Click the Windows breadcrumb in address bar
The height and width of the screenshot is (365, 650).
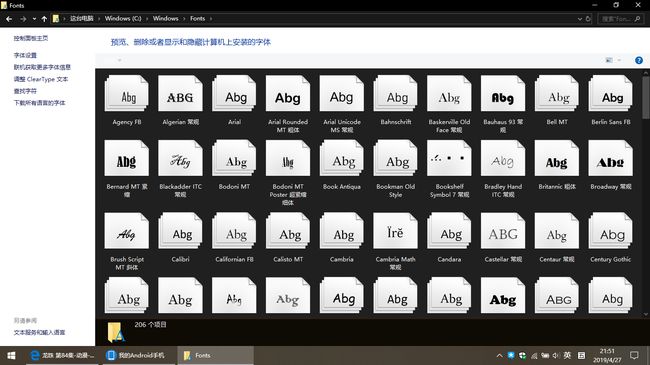tap(165, 19)
